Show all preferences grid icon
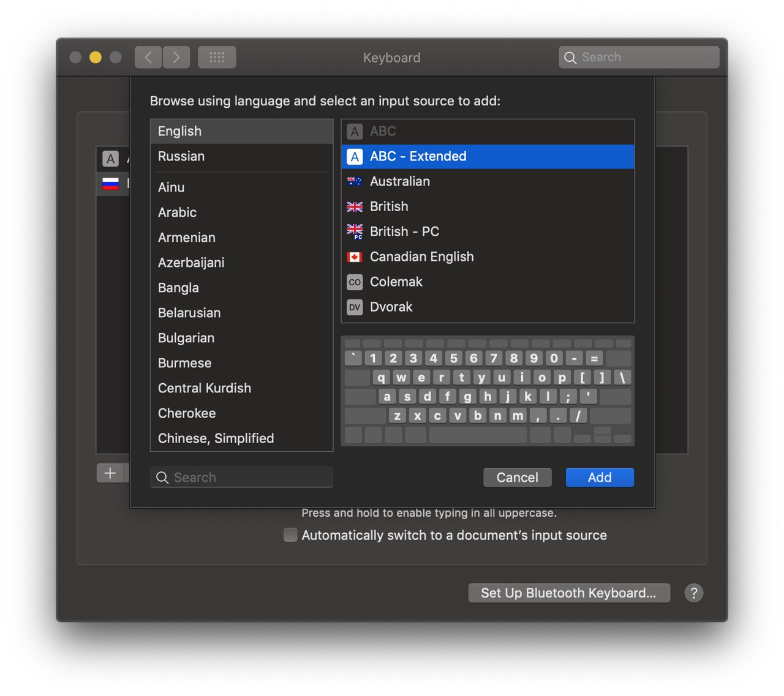The height and width of the screenshot is (696, 784). point(217,58)
